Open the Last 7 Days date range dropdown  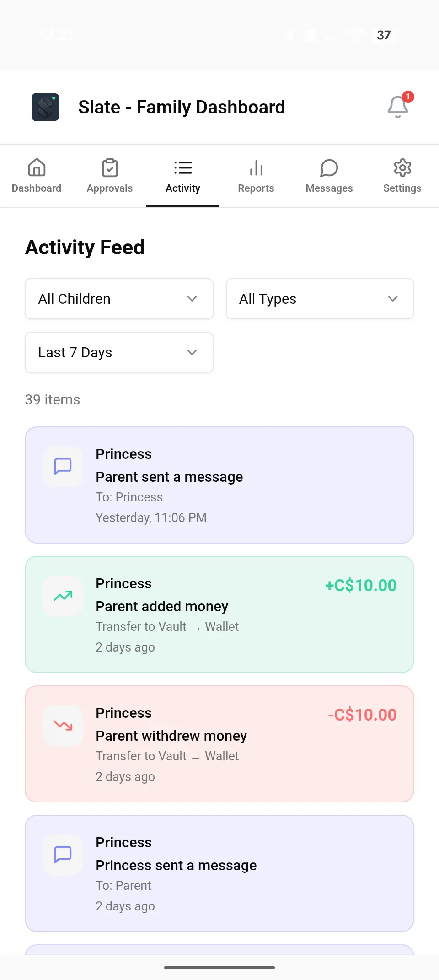tap(119, 352)
